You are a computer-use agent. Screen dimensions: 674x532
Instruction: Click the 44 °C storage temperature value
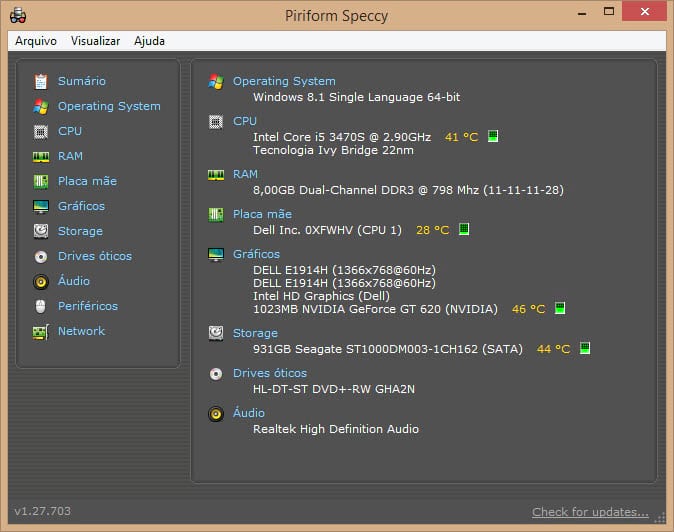553,349
